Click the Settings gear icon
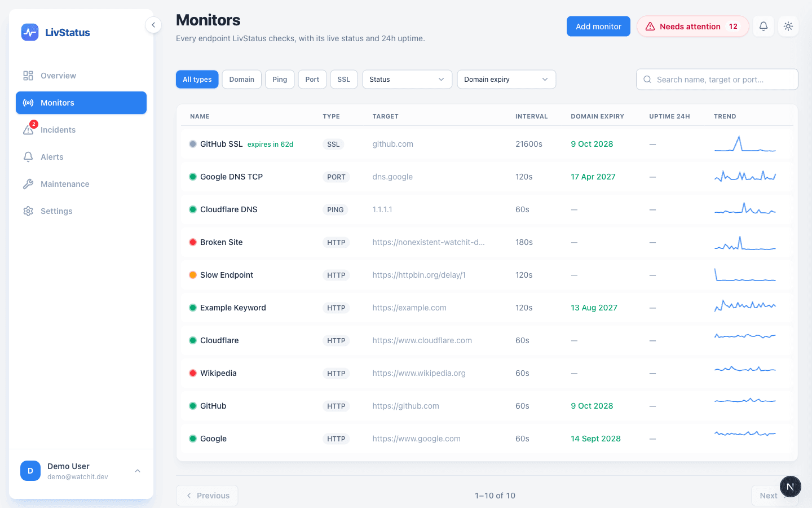 (x=28, y=211)
